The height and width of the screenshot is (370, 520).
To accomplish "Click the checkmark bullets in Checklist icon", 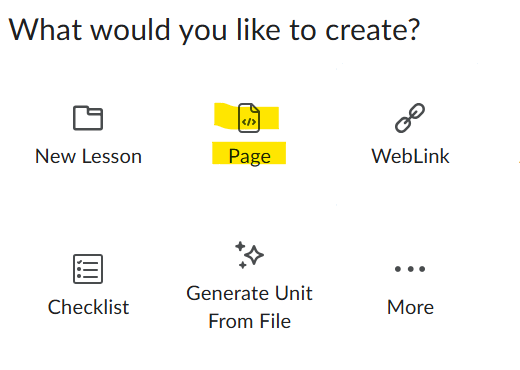I will coord(79,269).
